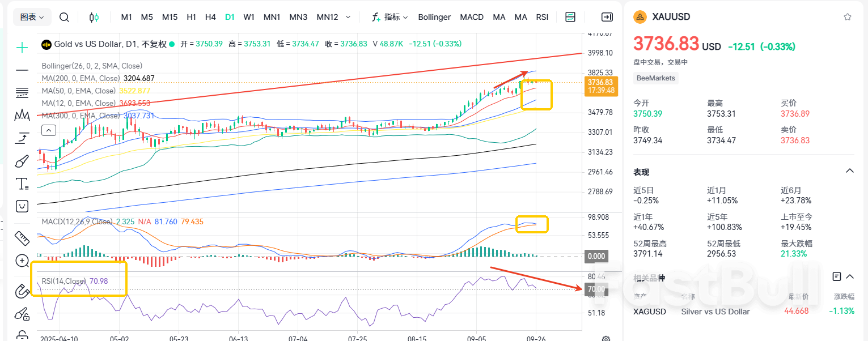868x341 pixels.
Task: Open the emoji sticker tool
Action: click(x=22, y=206)
